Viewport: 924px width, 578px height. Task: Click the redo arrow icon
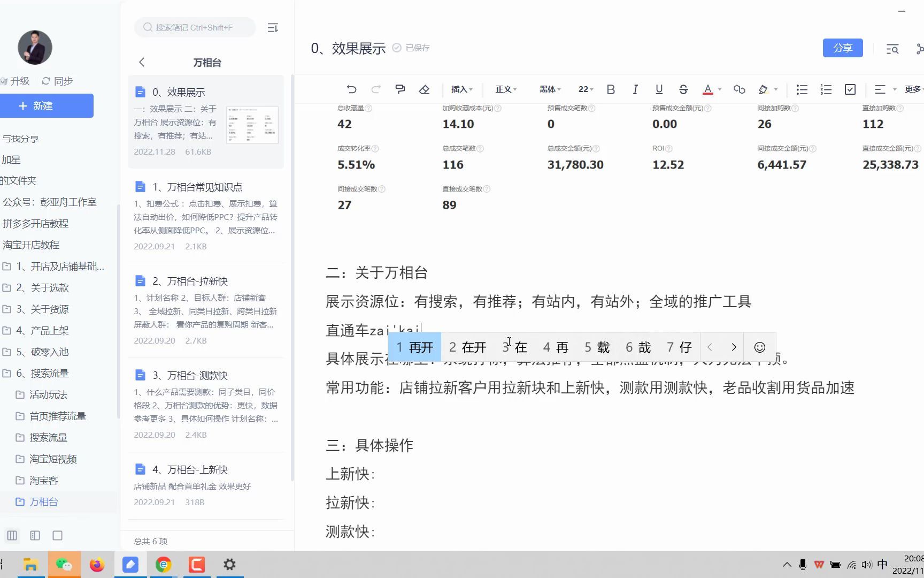[376, 89]
